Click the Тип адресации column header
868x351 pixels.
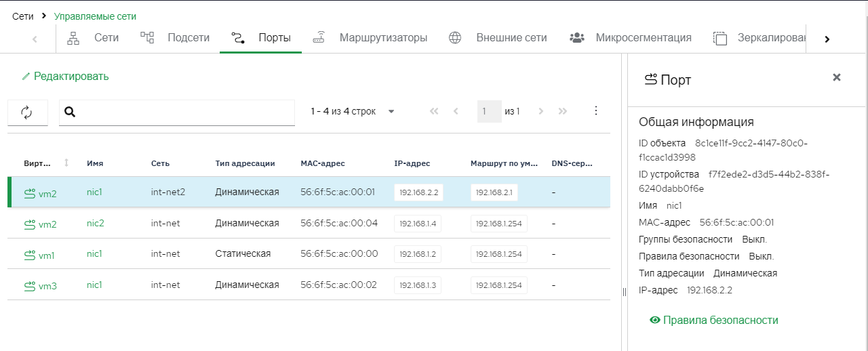click(245, 163)
